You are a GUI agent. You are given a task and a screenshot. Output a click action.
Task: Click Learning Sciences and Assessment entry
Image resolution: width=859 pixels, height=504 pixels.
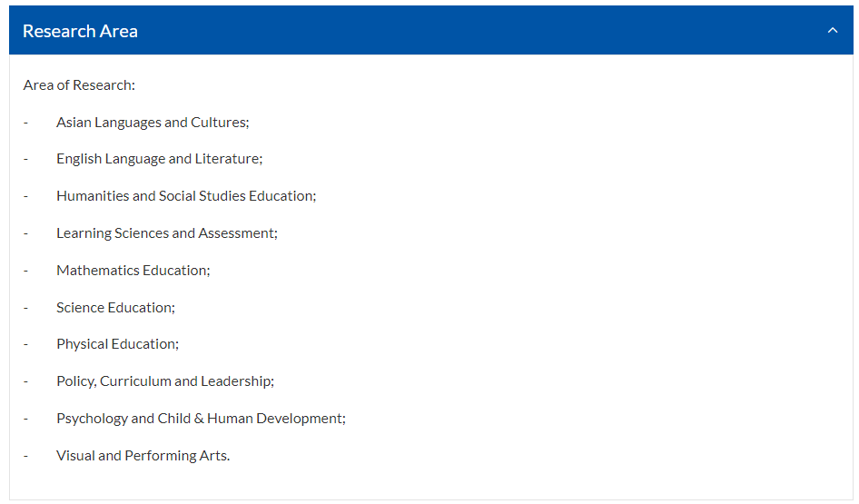point(167,233)
